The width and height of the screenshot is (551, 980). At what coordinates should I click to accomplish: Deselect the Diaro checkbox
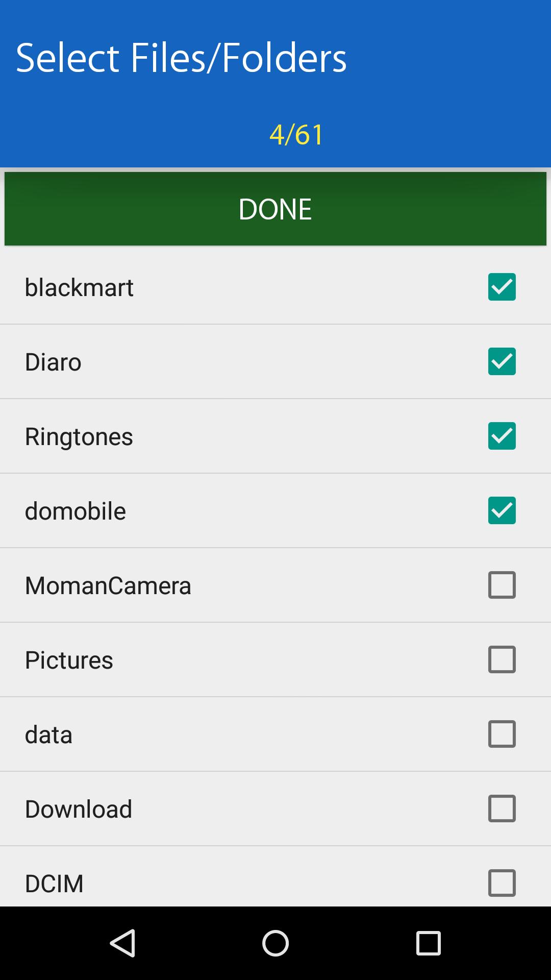pyautogui.click(x=502, y=361)
